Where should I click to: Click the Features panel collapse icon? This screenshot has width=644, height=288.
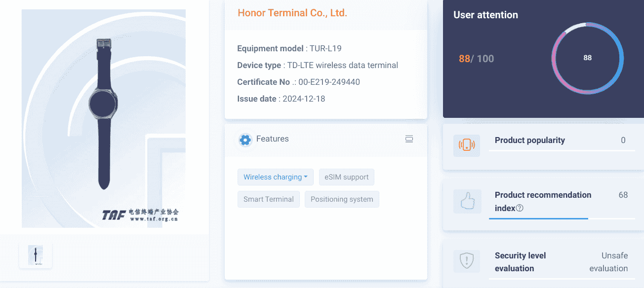(409, 139)
